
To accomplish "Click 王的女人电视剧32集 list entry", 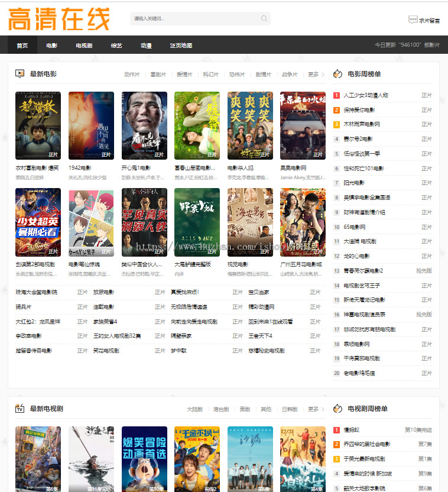I will pos(117,336).
